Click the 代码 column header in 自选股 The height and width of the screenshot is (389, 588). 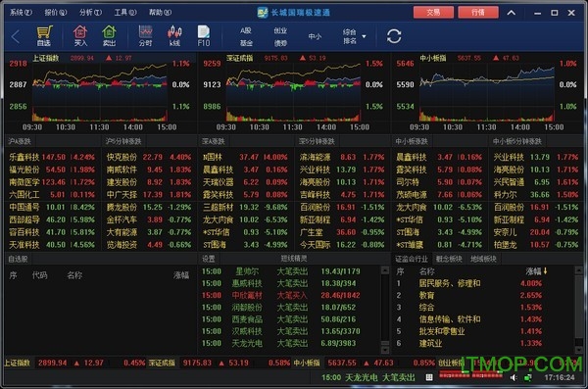(x=40, y=275)
